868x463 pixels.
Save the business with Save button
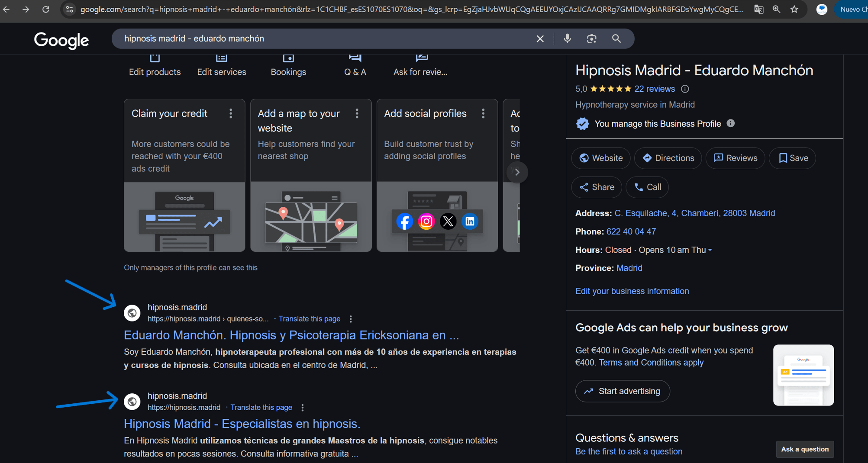point(792,158)
